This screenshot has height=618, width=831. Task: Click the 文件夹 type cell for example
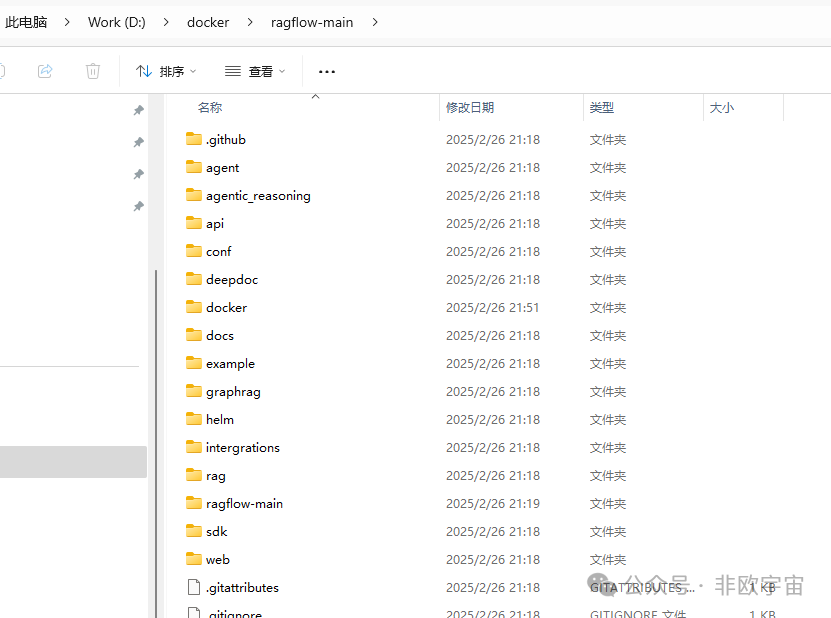click(x=608, y=364)
